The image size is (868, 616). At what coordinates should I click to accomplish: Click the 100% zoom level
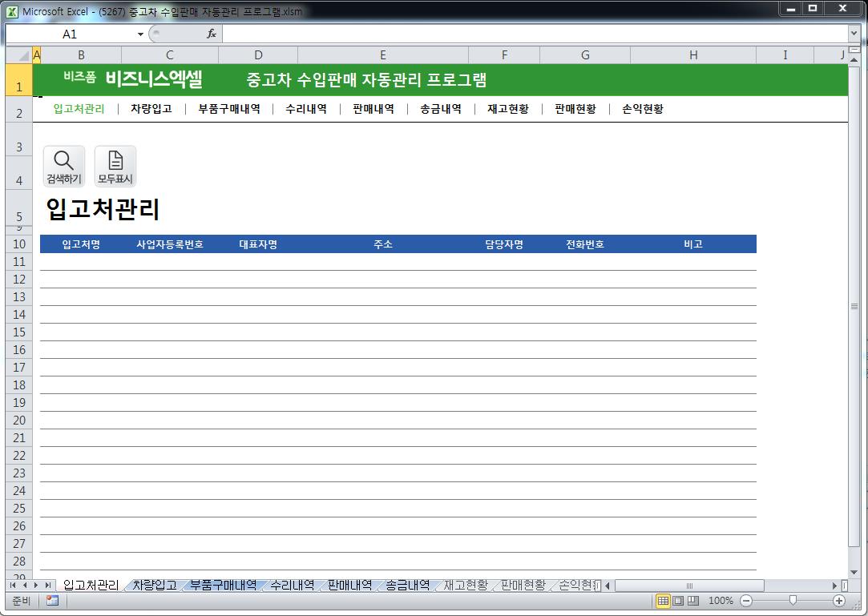point(721,601)
